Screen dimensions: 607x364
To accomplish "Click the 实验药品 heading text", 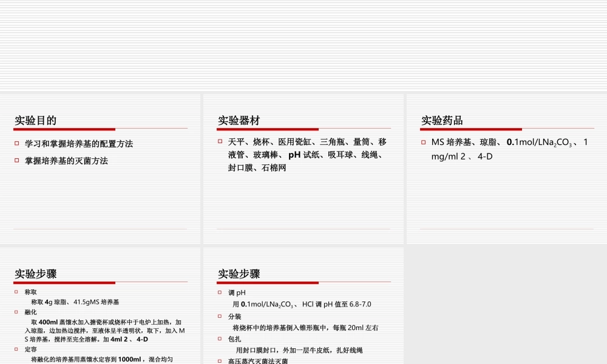I will pos(441,120).
